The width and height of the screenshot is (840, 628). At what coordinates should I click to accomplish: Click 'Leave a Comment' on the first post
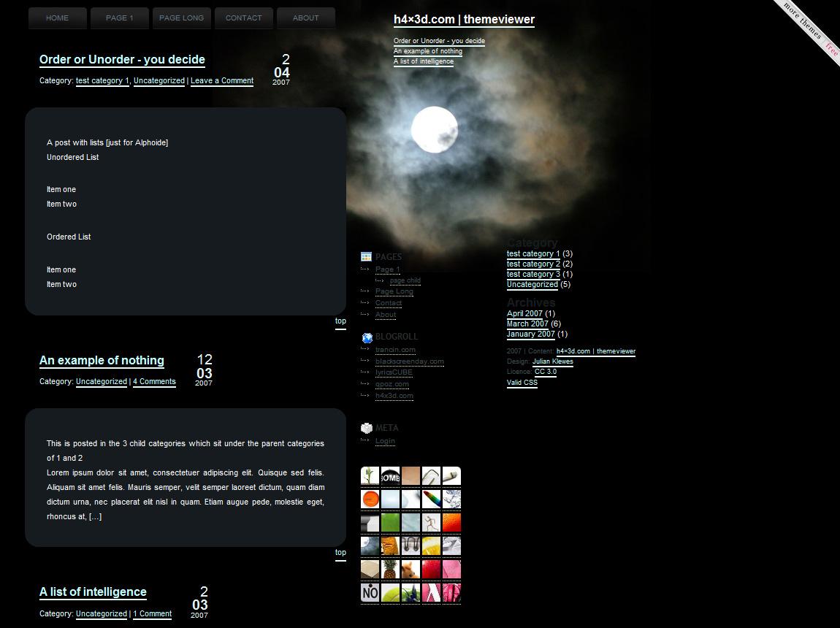click(221, 81)
